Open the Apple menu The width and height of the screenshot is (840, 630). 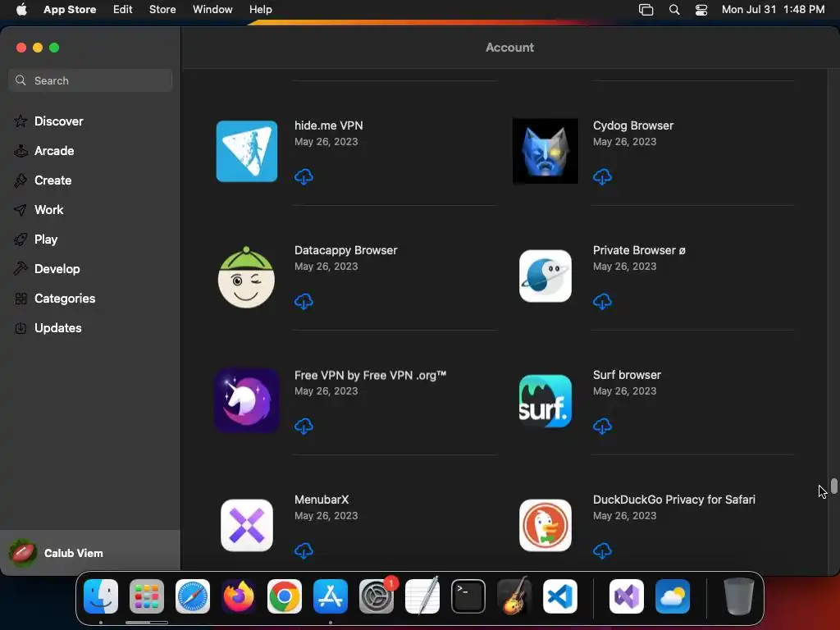tap(21, 10)
